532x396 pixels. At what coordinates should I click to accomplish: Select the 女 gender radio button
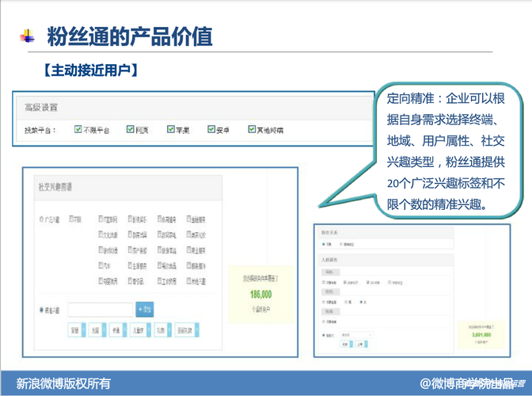pos(361,302)
